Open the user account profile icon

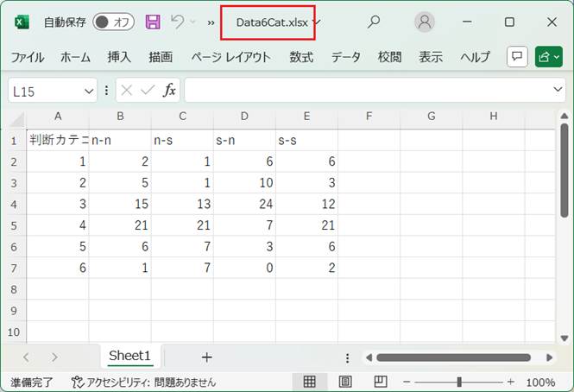[425, 22]
